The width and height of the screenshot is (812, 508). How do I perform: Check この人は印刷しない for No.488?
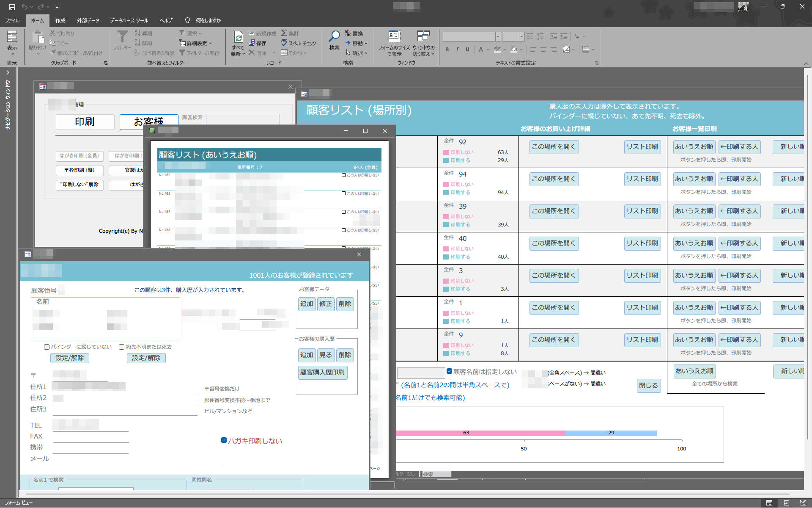pos(343,230)
